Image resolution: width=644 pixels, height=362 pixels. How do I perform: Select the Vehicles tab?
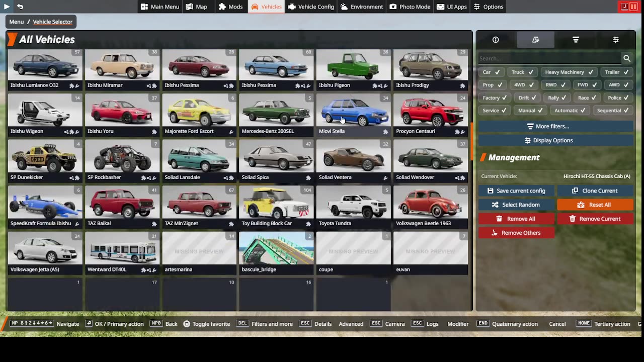pyautogui.click(x=266, y=7)
